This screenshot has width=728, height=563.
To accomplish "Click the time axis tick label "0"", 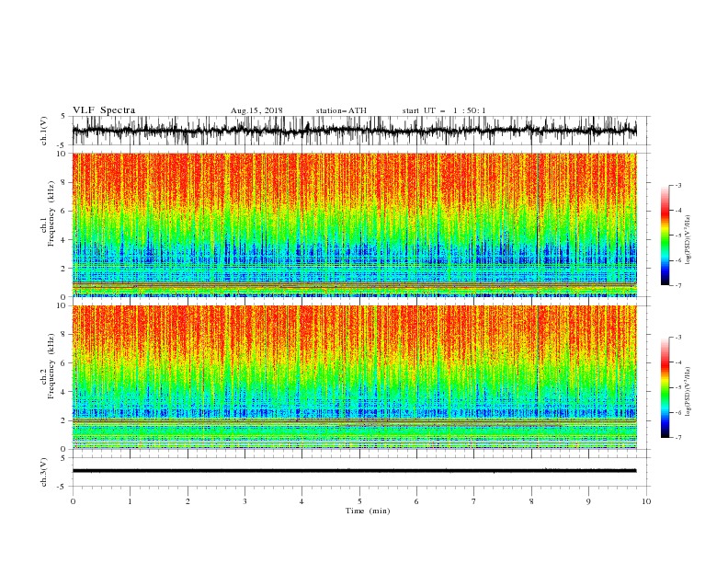I will [73, 501].
